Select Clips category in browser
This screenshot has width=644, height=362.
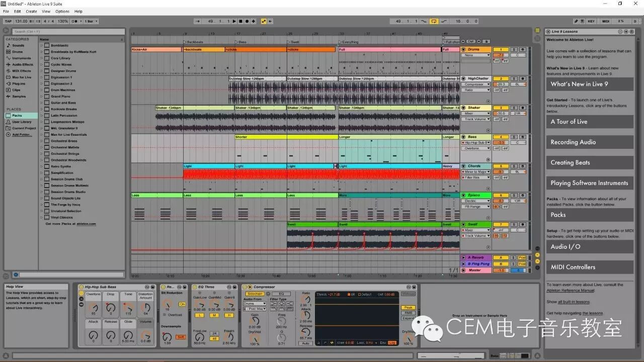tap(17, 90)
